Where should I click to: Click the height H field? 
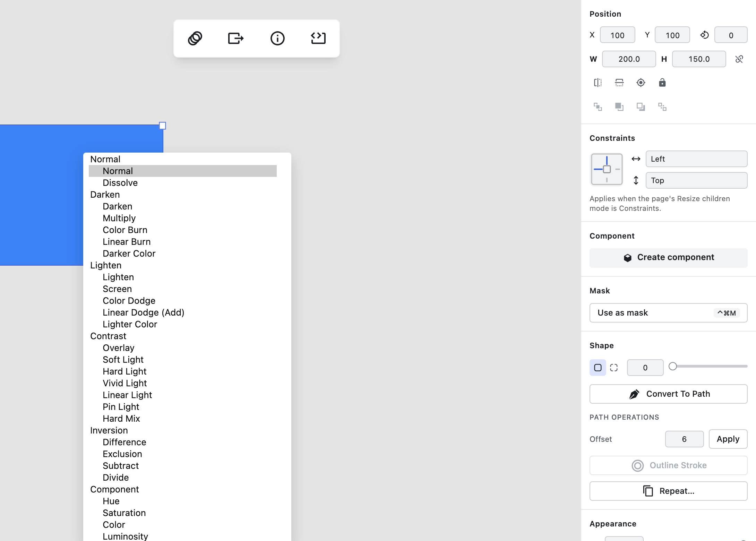pos(699,59)
